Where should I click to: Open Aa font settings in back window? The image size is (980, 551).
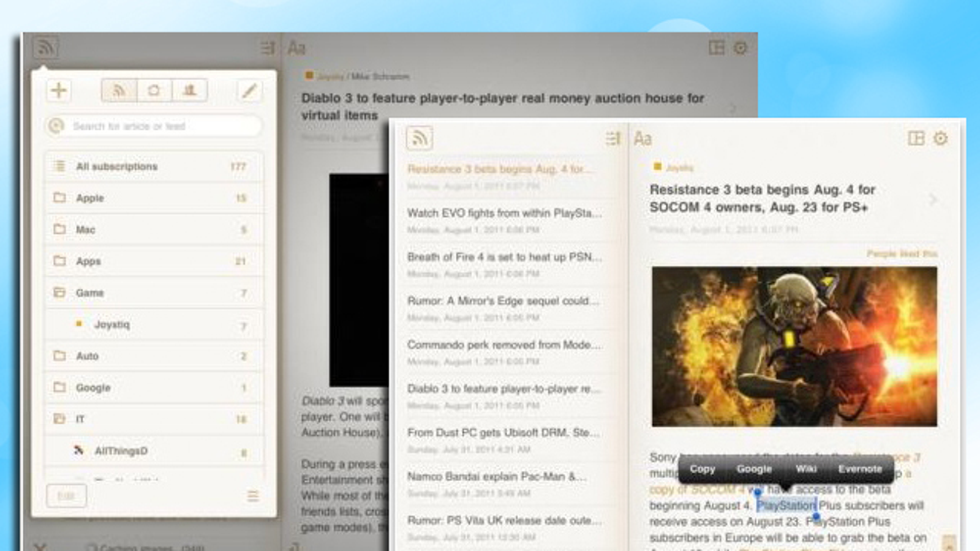(297, 48)
